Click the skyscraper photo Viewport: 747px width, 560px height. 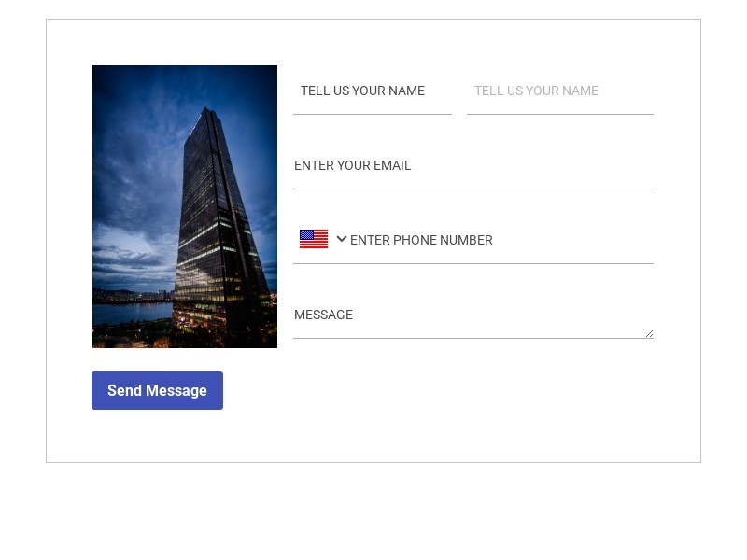(185, 206)
